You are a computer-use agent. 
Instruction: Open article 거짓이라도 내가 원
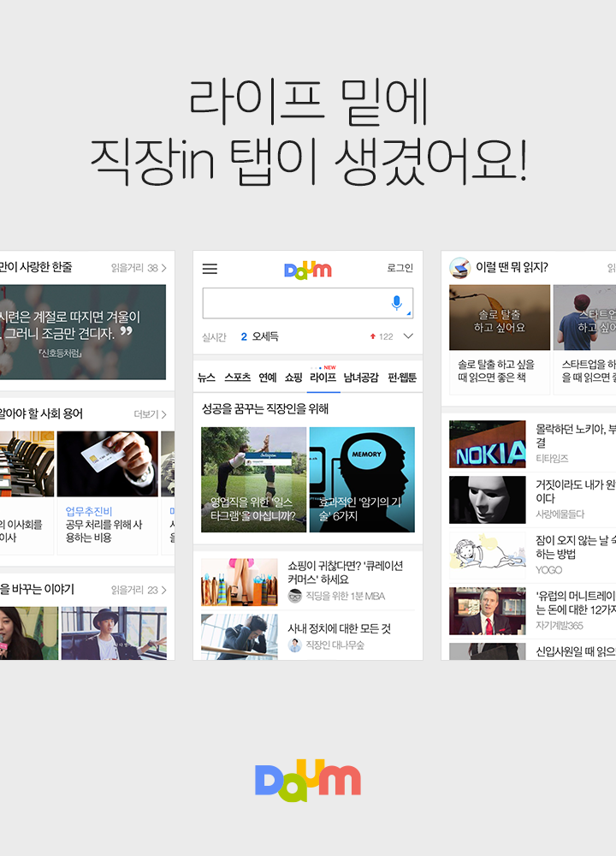point(575,491)
